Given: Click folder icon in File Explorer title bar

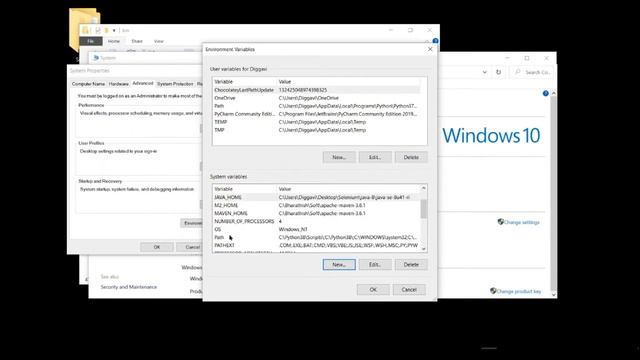Looking at the screenshot, I should (x=85, y=30).
